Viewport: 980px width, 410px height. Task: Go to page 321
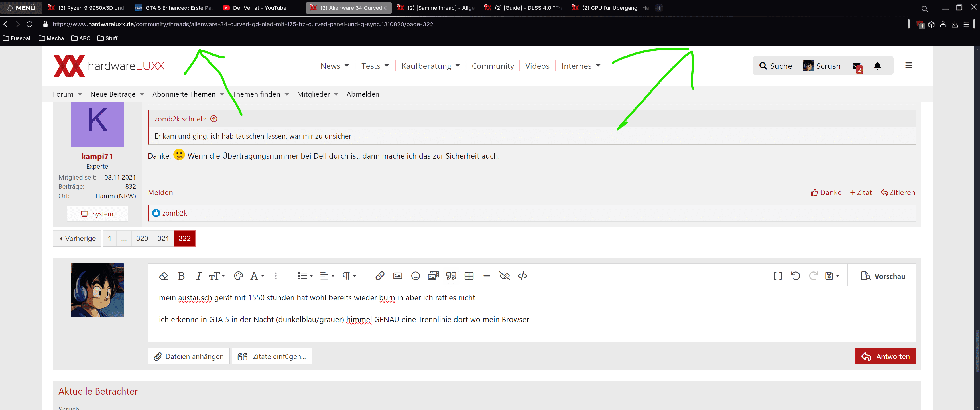(163, 238)
